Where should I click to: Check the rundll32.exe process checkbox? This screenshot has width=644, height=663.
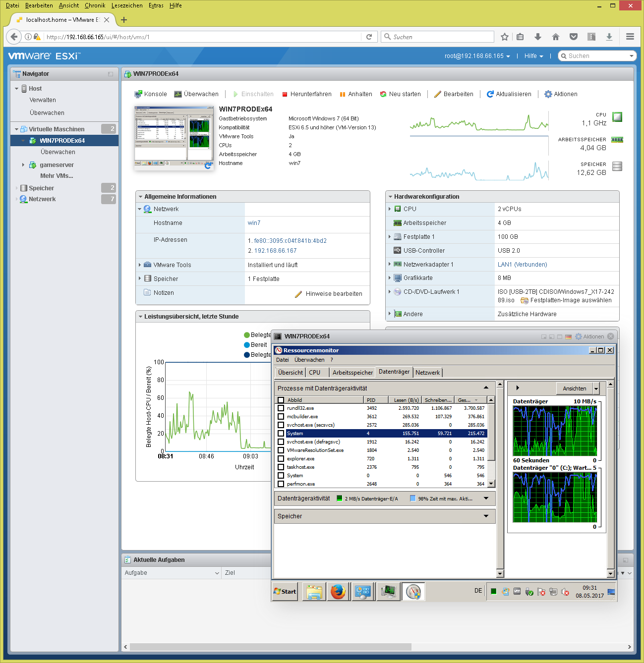click(281, 408)
